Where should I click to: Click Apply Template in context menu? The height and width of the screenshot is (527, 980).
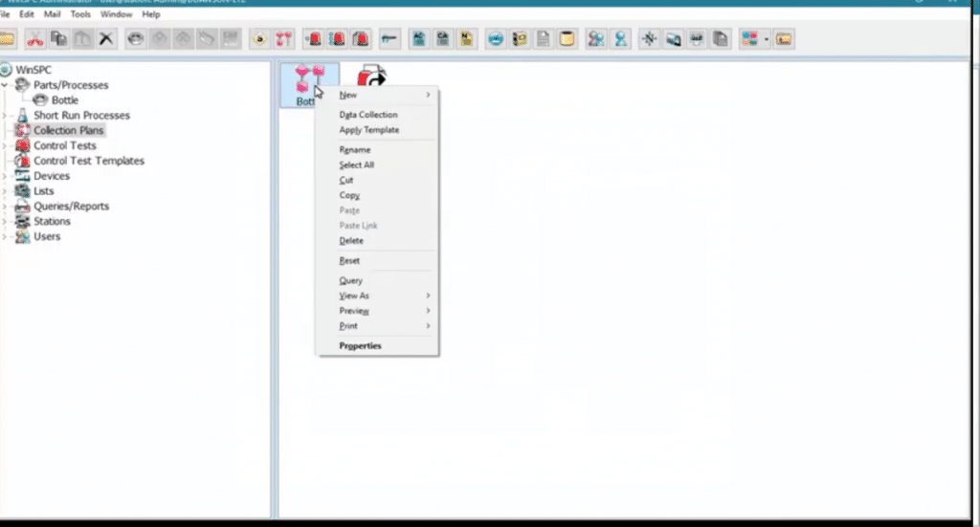[x=368, y=130]
